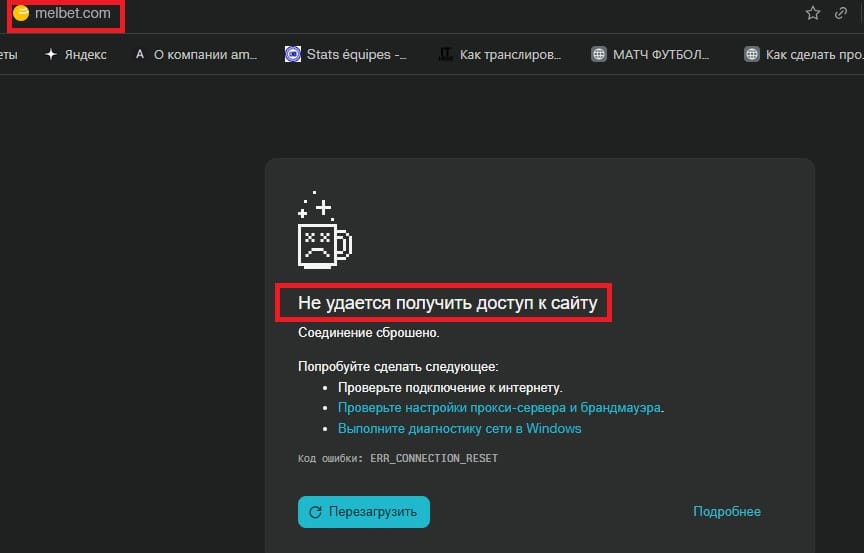Click the copy link icon beside the star
This screenshot has height=553, width=864.
coord(841,13)
